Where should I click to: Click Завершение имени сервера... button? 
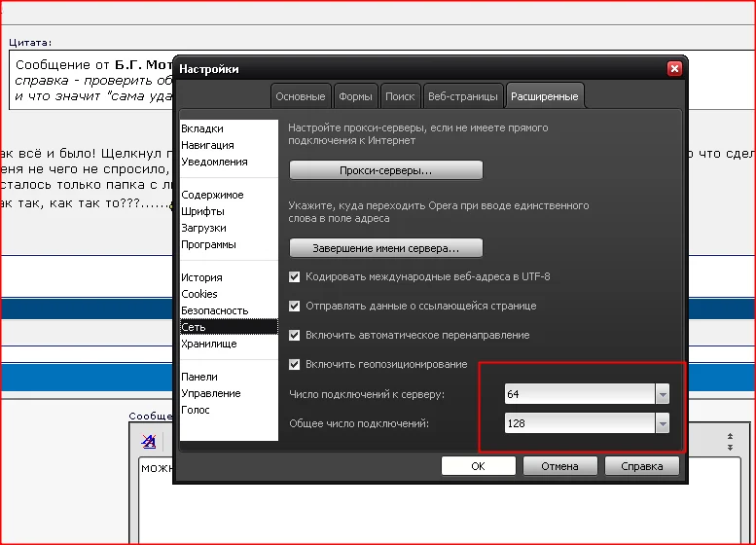(385, 248)
